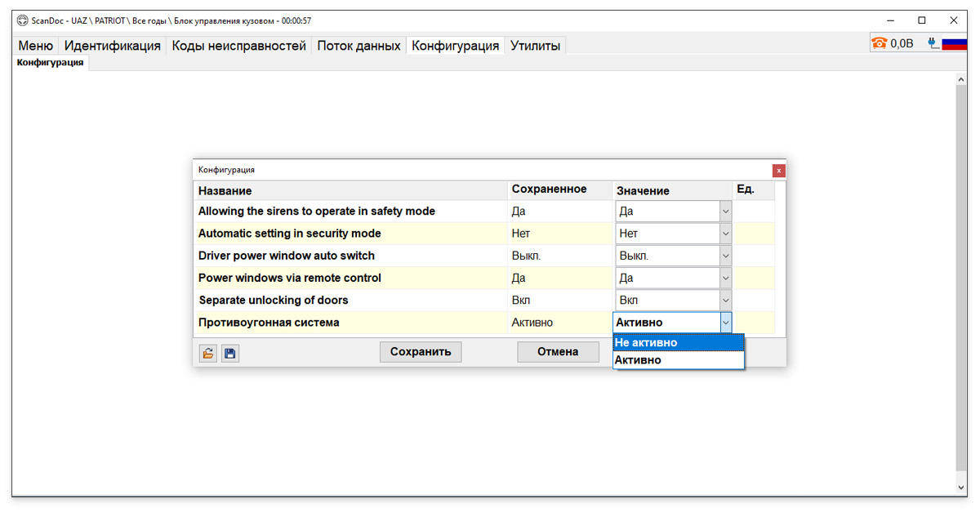Select the main Конфигурация tab
Image resolution: width=980 pixels, height=517 pixels.
click(x=455, y=46)
